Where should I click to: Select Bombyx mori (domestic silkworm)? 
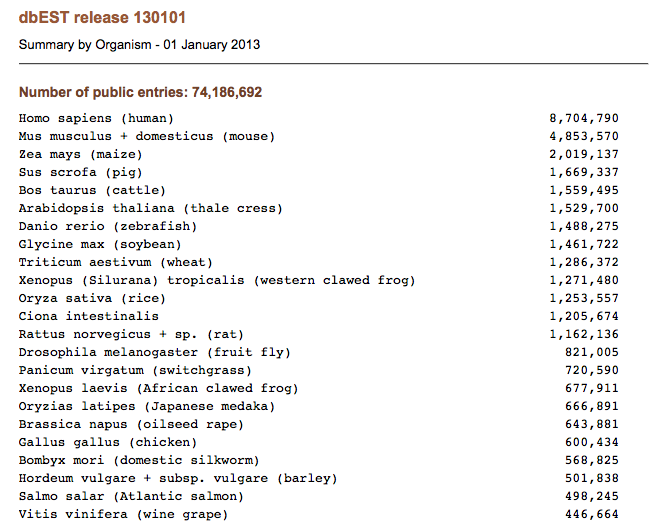click(x=139, y=460)
